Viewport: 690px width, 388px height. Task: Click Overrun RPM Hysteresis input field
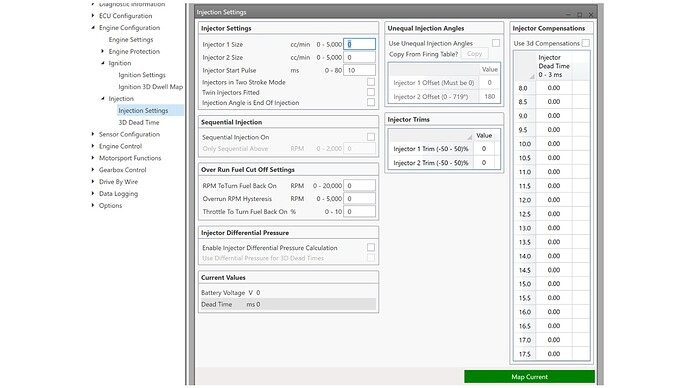(360, 199)
